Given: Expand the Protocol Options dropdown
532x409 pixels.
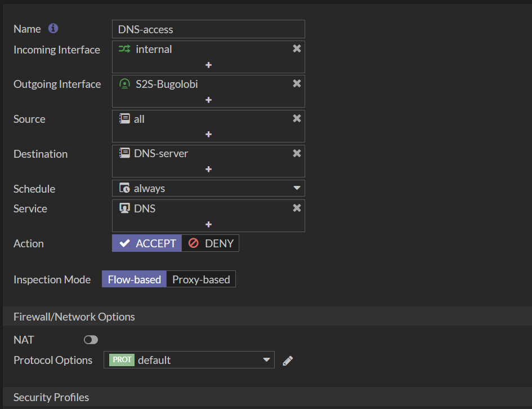Looking at the screenshot, I should (x=267, y=360).
